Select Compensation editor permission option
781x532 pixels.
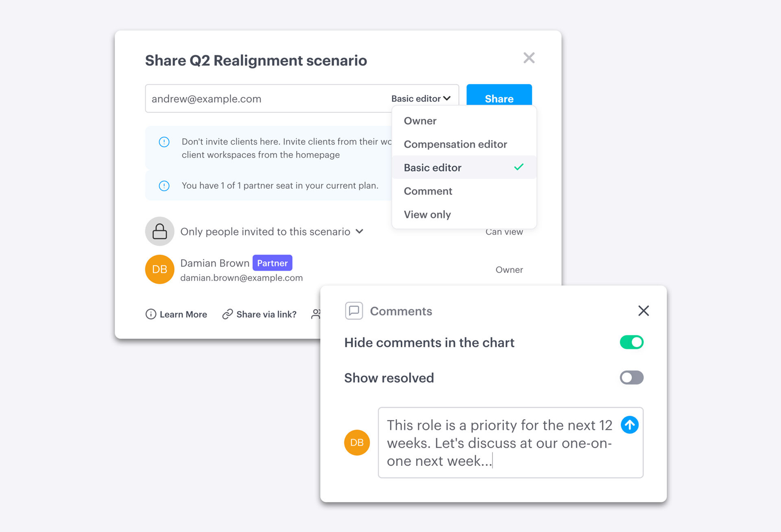pyautogui.click(x=456, y=144)
